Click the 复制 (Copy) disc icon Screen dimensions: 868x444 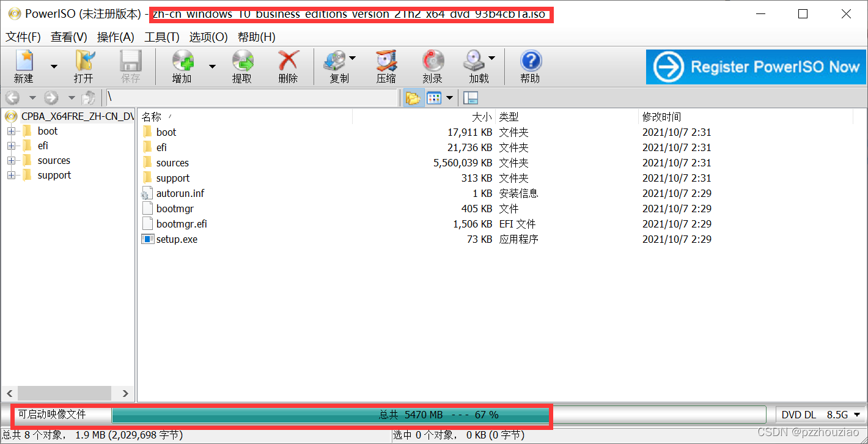click(336, 60)
